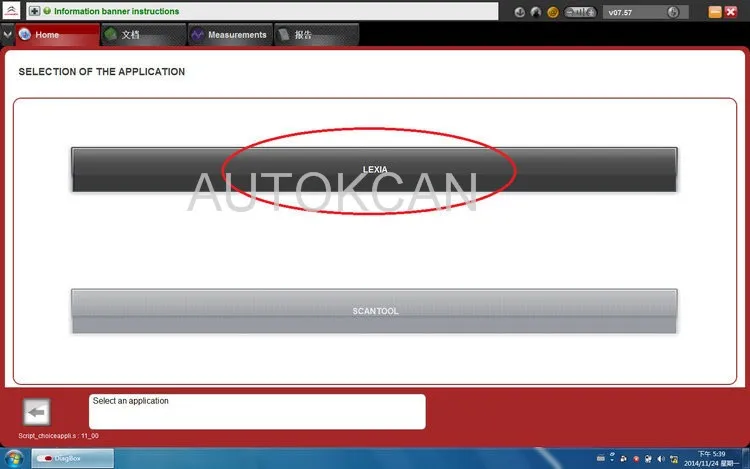Click the orange smiley status icon
This screenshot has height=469, width=750.
coord(552,12)
